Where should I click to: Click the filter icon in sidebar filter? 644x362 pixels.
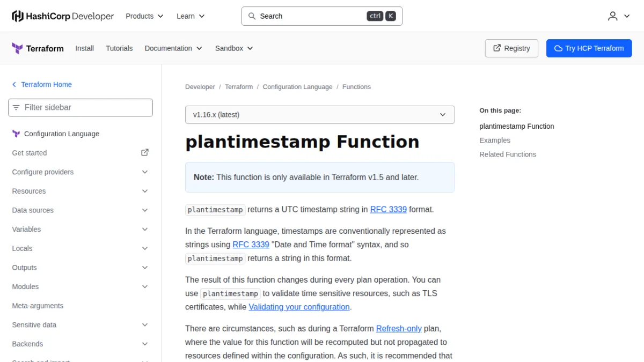tap(16, 107)
